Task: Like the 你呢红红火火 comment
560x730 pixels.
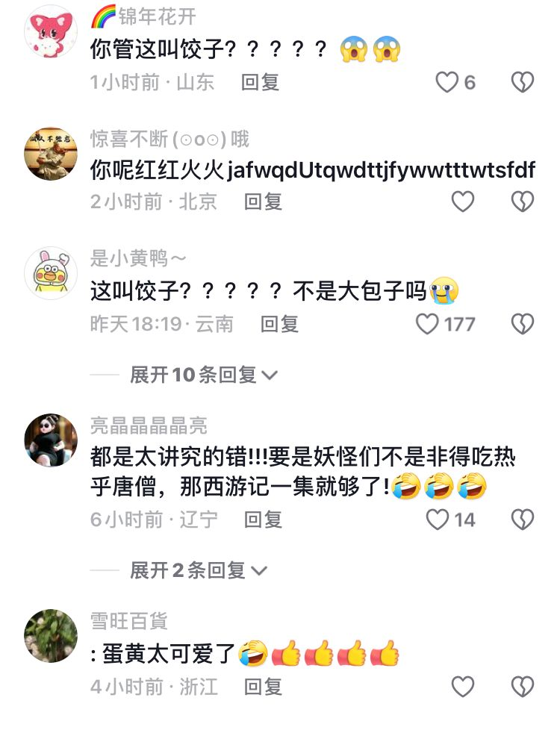Action: 463,202
